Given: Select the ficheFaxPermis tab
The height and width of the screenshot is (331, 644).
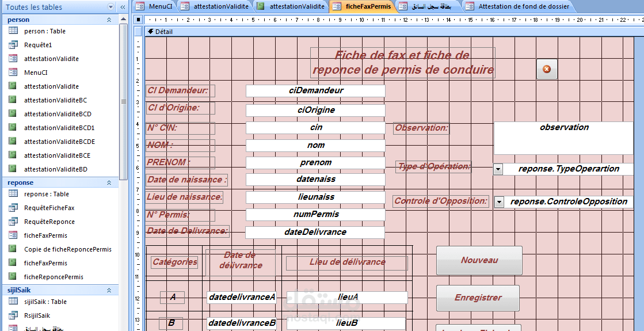Looking at the screenshot, I should (x=361, y=6).
